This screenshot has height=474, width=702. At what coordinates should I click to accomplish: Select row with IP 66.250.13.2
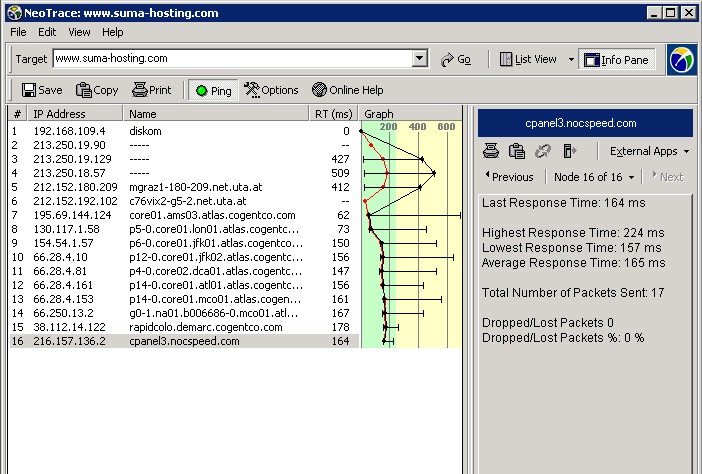click(x=184, y=313)
